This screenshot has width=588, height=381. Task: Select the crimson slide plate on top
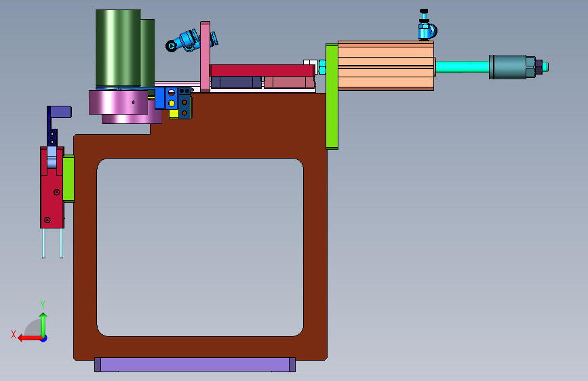point(262,71)
